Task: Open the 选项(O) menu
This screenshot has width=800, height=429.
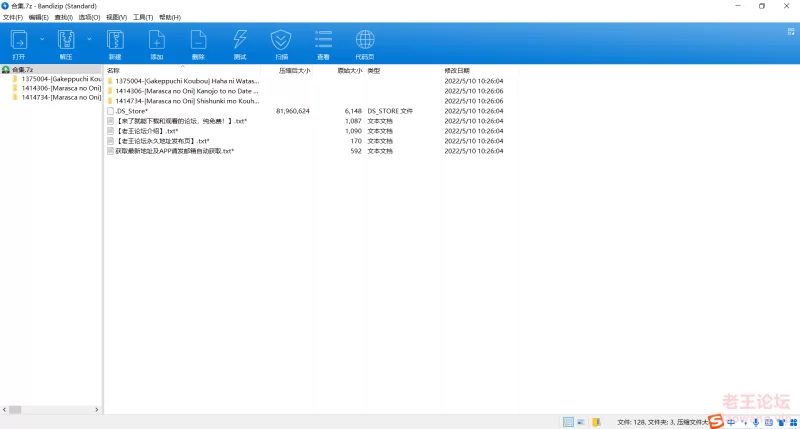Action: point(89,17)
